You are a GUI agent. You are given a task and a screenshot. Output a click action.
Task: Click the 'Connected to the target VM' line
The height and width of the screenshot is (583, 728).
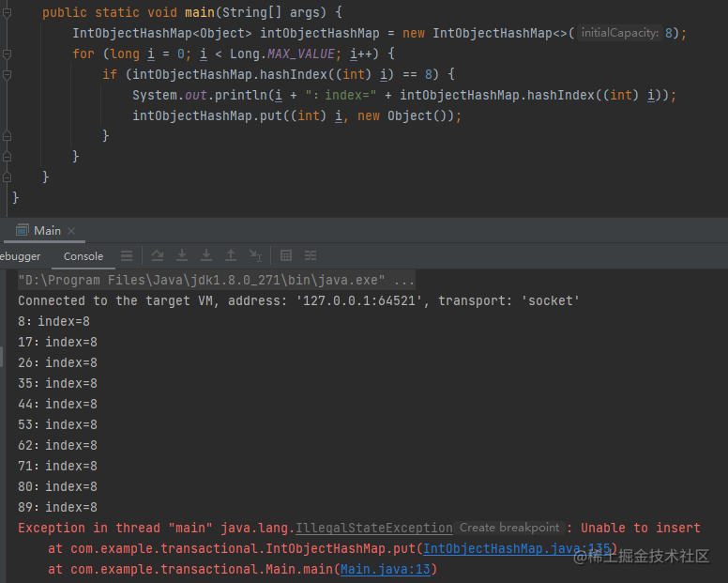[x=299, y=301]
